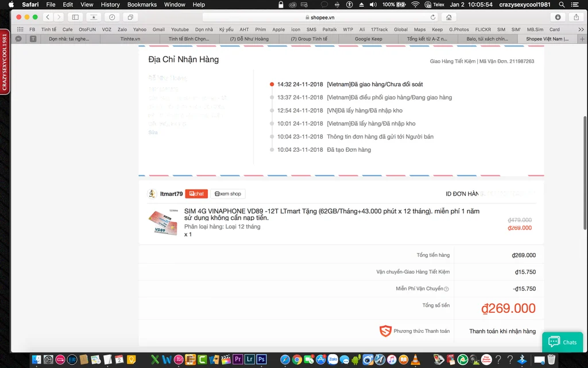Open Premiere Pro in the dock
Image resolution: width=588 pixels, height=368 pixels.
[237, 359]
